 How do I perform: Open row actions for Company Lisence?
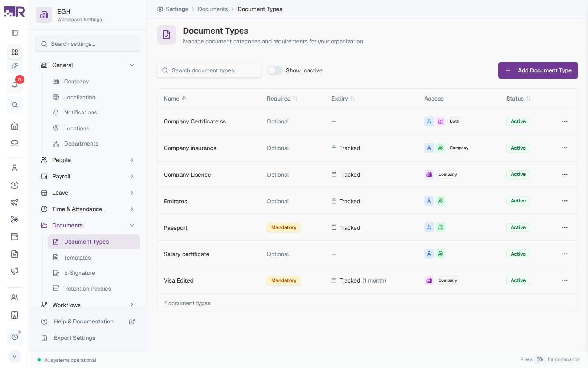565,175
